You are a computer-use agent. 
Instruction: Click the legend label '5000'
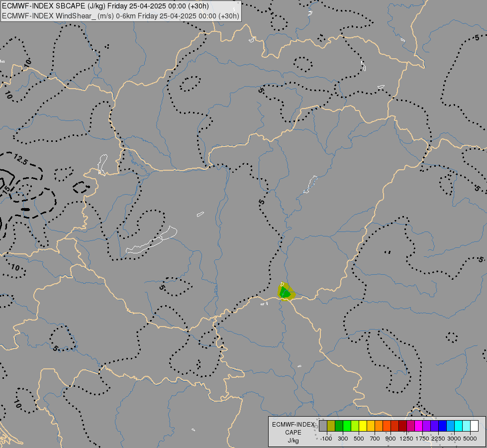[470, 439]
